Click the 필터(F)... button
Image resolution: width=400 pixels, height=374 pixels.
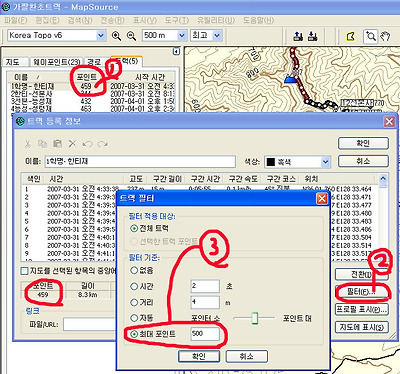click(x=361, y=292)
